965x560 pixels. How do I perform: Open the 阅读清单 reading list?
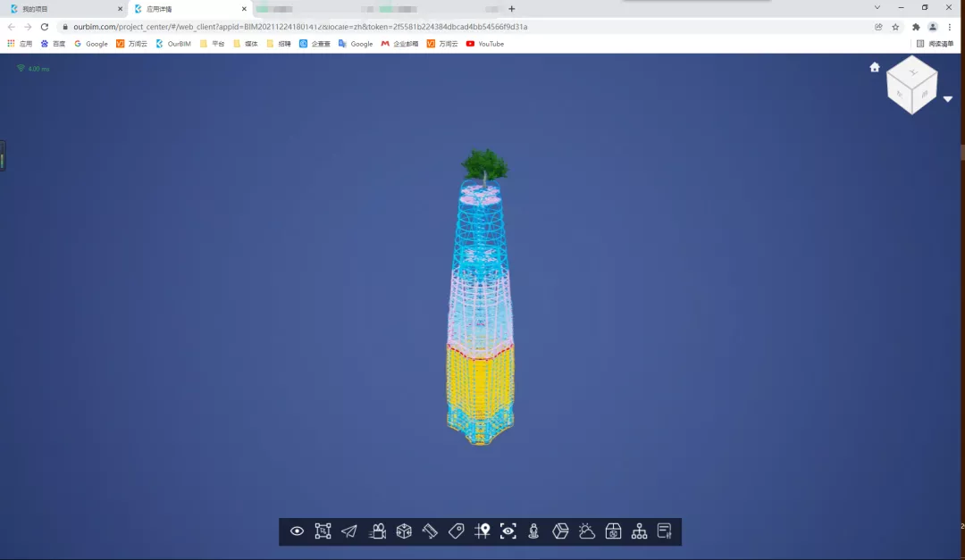pyautogui.click(x=935, y=44)
